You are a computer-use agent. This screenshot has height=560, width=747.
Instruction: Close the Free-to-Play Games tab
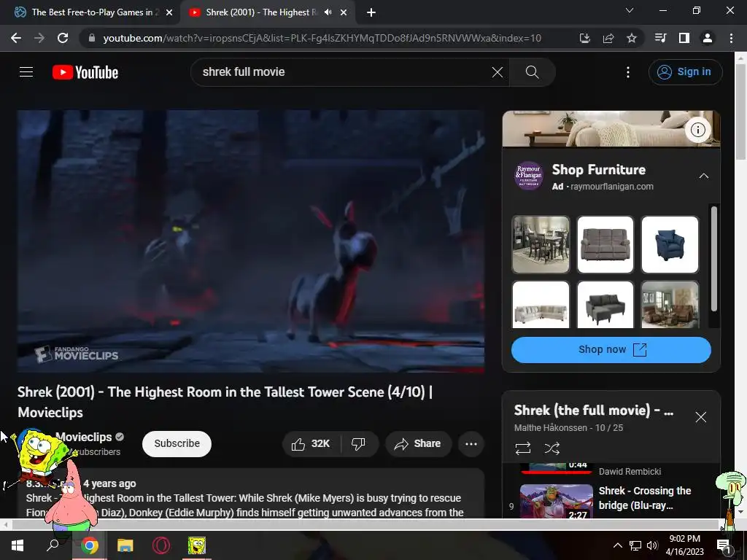tap(169, 13)
